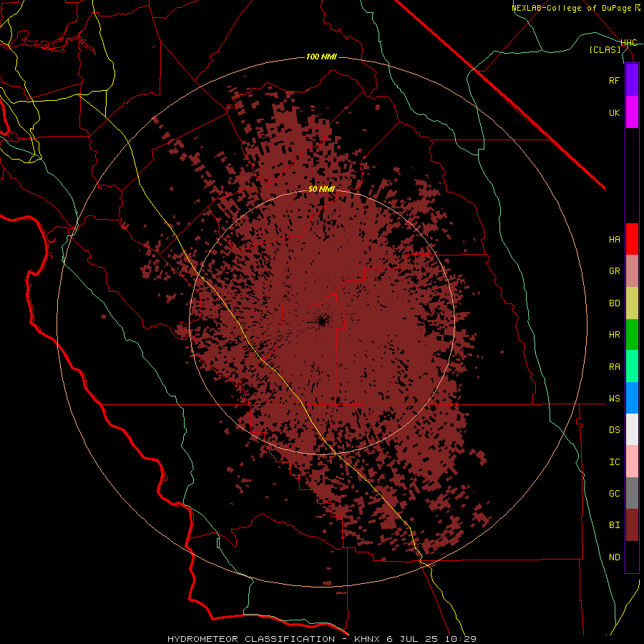Click the 'RA' legend label
Viewport: 644px width, 644px height.
pyautogui.click(x=614, y=367)
